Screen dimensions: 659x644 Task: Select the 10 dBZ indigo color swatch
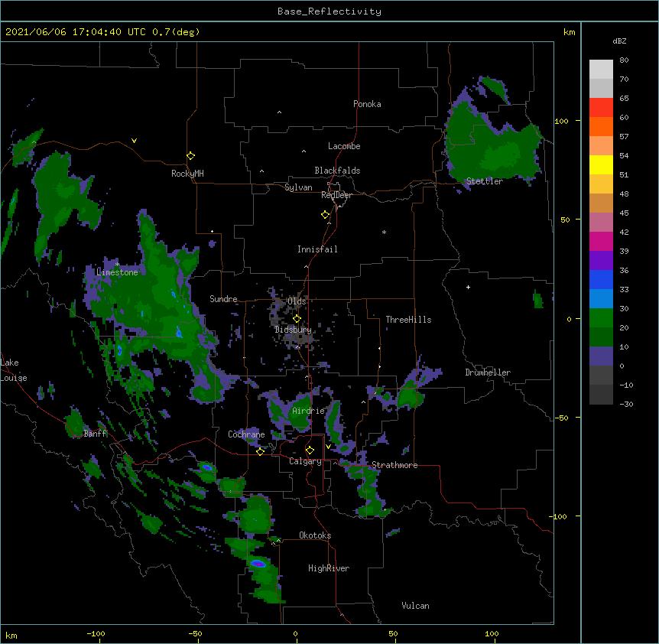pyautogui.click(x=601, y=356)
